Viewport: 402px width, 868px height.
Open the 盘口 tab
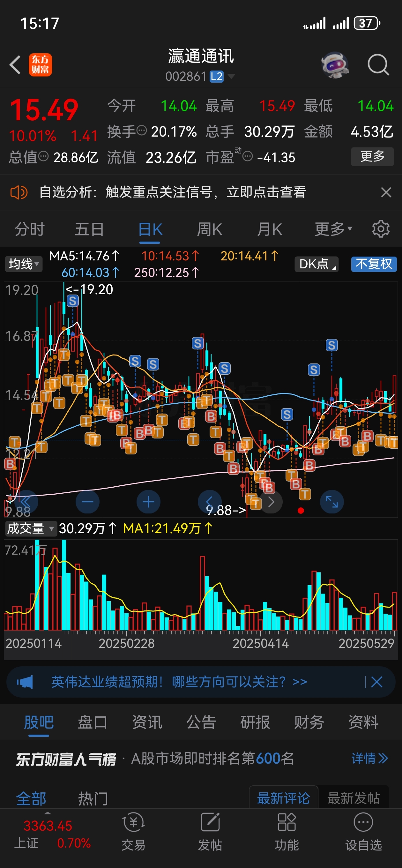93,722
